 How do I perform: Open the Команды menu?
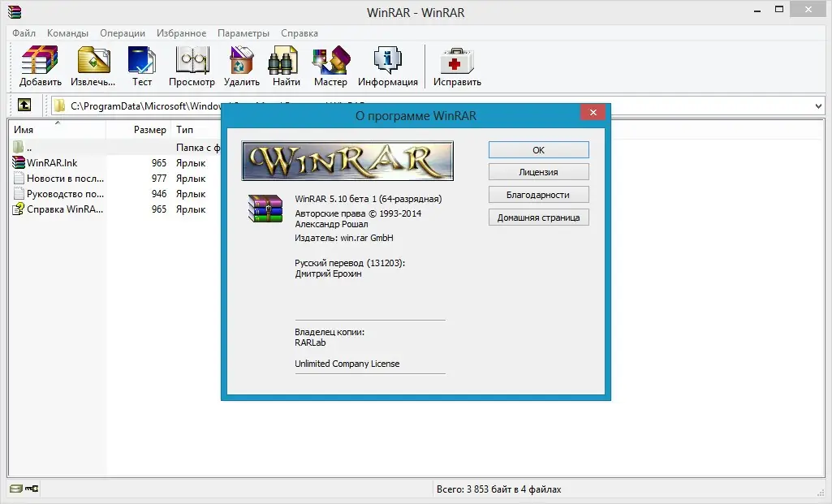(x=68, y=33)
